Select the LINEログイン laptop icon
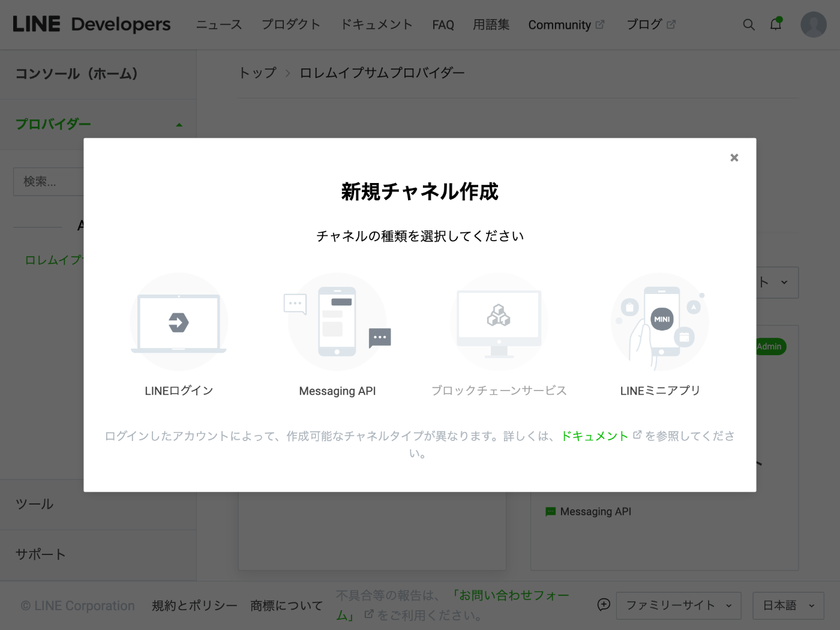840x630 pixels. tap(179, 322)
